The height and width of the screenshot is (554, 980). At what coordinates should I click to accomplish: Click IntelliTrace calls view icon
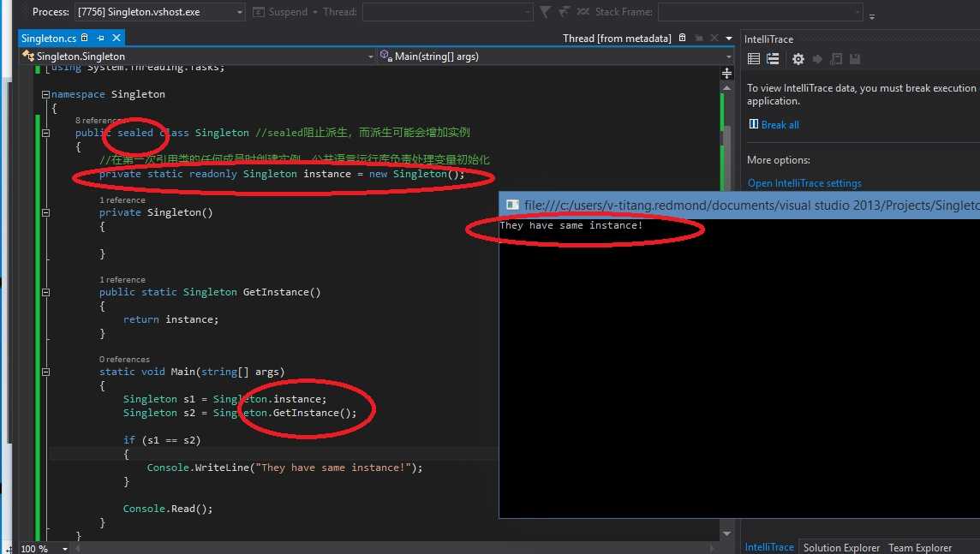[x=774, y=59]
